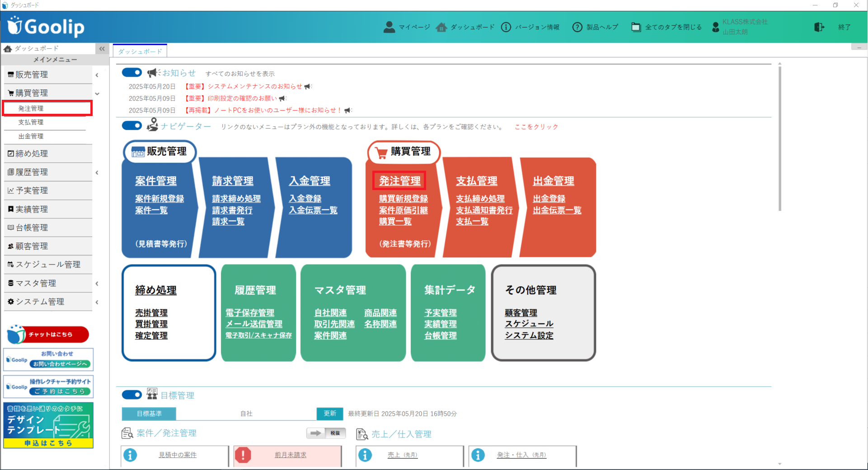Click the 売上/仕入管理 document icon
The width and height of the screenshot is (868, 470).
(x=362, y=434)
